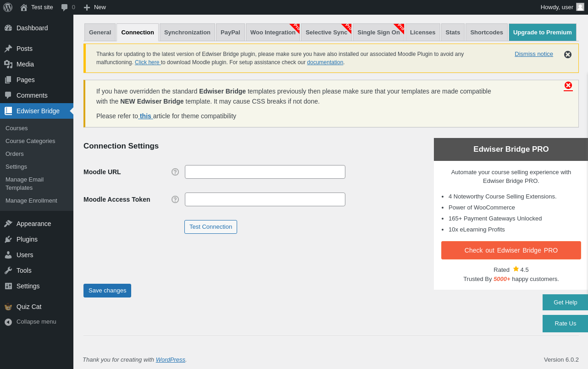Click the 'Connection Settings' heading
The image size is (588, 369).
pyautogui.click(x=121, y=146)
